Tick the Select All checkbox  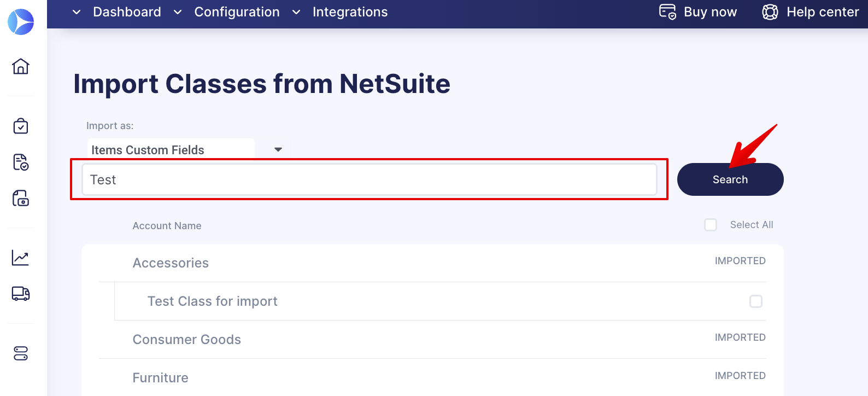tap(711, 225)
